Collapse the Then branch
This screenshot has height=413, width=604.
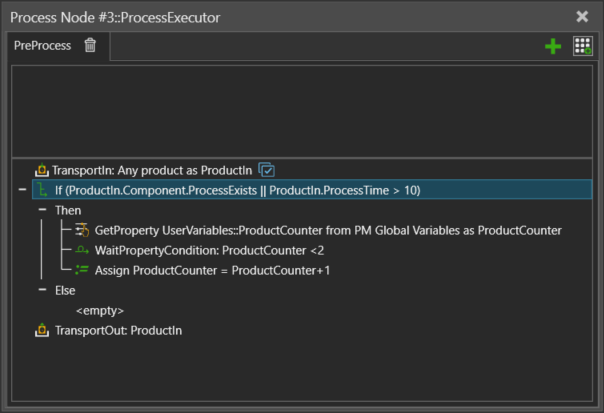coord(42,210)
